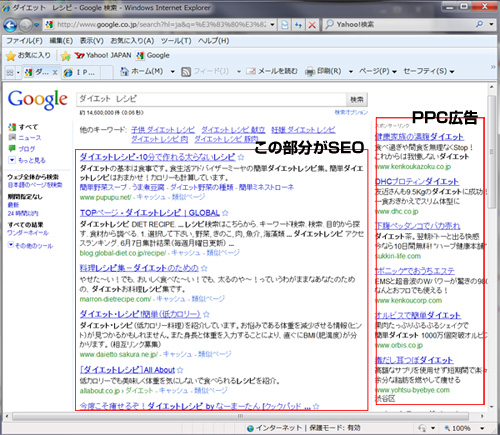The width and height of the screenshot is (500, 435).
Task: Expand the Home button dropdown arrow
Action: pyautogui.click(x=172, y=71)
